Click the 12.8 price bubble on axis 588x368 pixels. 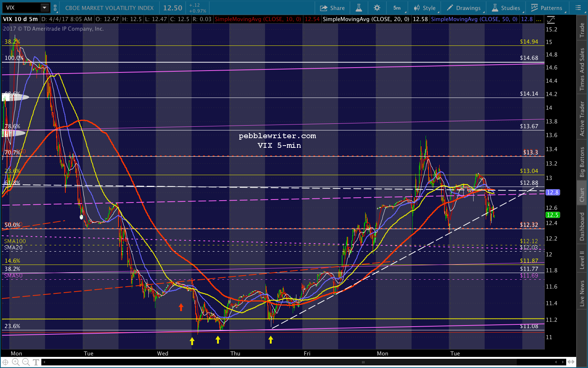coord(553,192)
